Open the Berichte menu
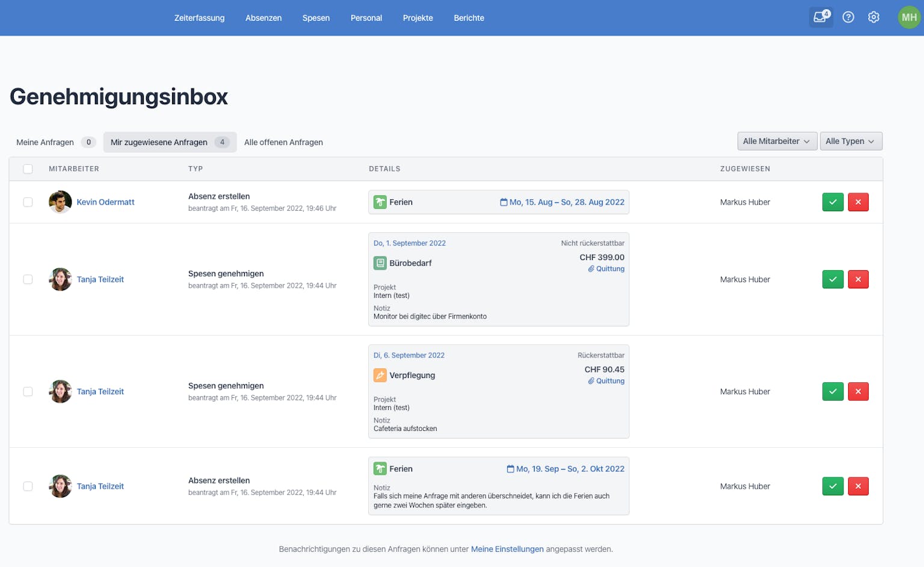Viewport: 924px width, 567px height. [469, 18]
